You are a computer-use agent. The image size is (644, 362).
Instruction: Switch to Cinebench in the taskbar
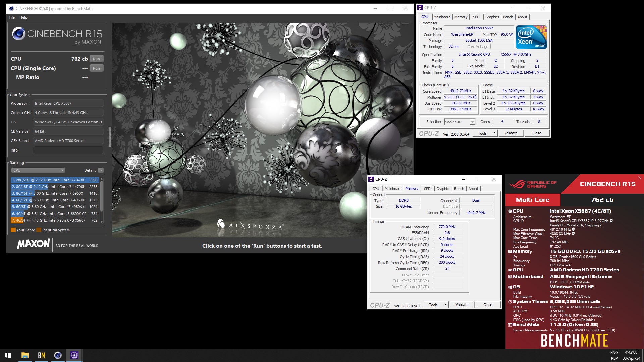[58, 355]
